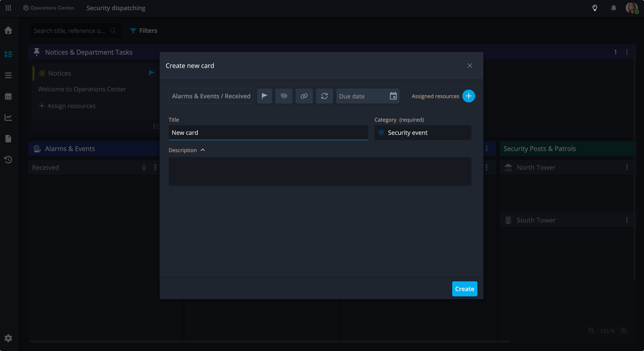
Task: Collapse the Description section chevron
Action: 203,150
